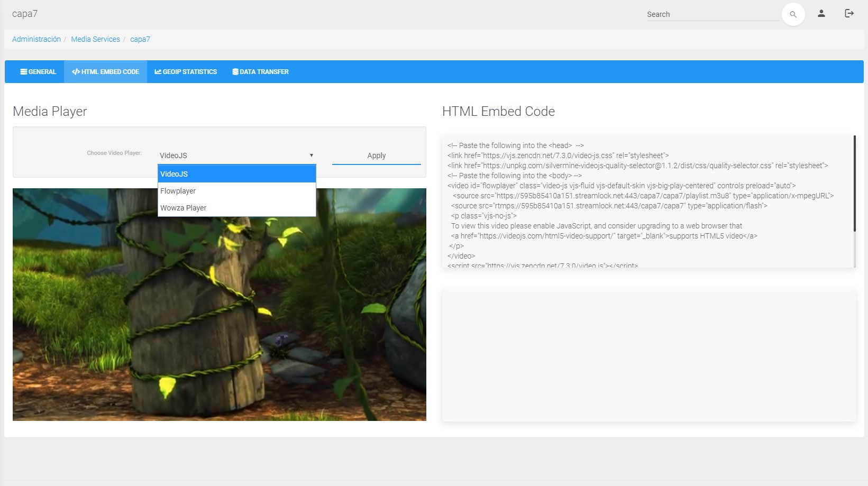The height and width of the screenshot is (486, 868).
Task: Click the logout icon
Action: [849, 13]
